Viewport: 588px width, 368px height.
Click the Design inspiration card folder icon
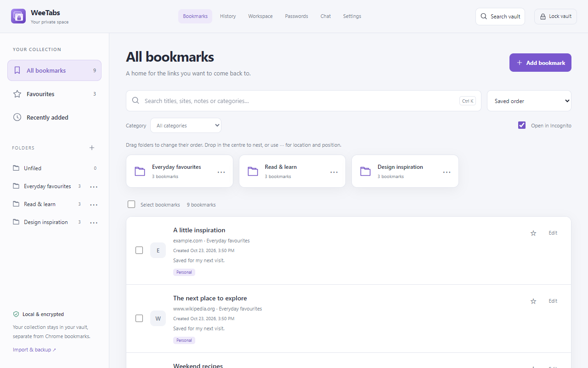[365, 171]
